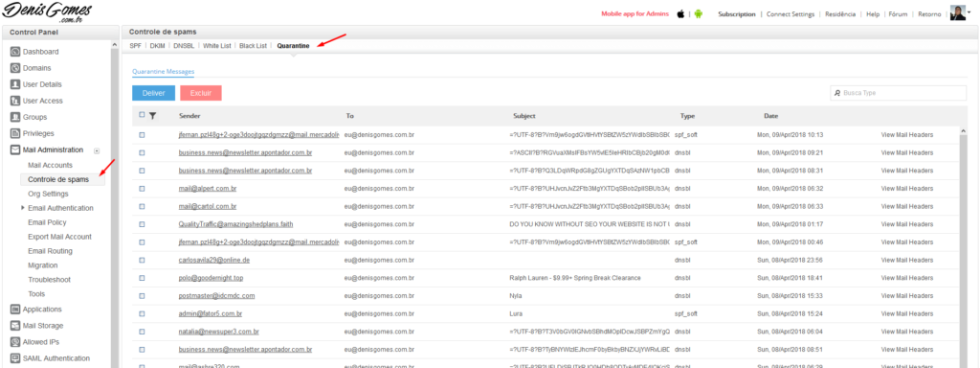
Task: Click the user profile avatar picture
Action: click(x=957, y=13)
